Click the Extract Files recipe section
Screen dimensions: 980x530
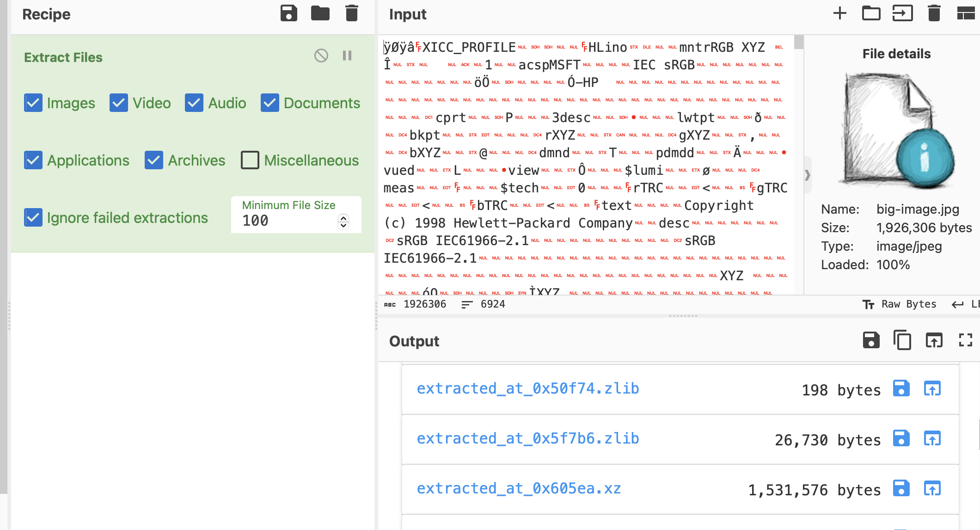[x=62, y=57]
